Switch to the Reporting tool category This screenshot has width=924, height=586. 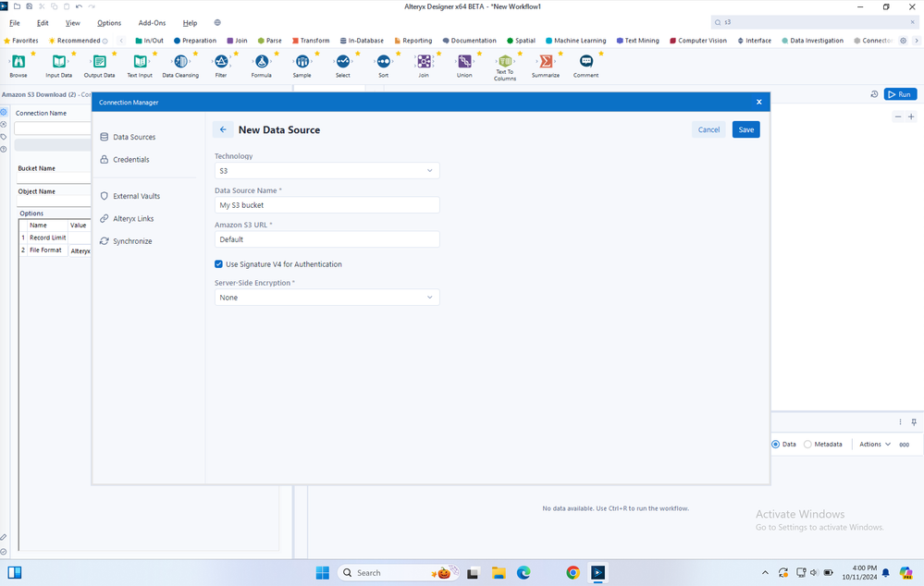pyautogui.click(x=413, y=41)
